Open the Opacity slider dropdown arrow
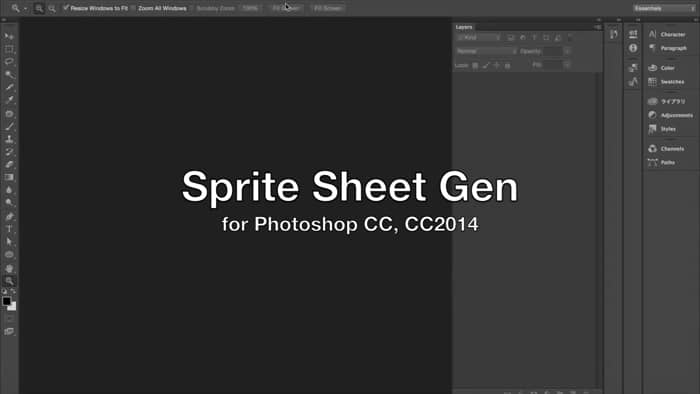Image resolution: width=700 pixels, height=394 pixels. click(567, 51)
